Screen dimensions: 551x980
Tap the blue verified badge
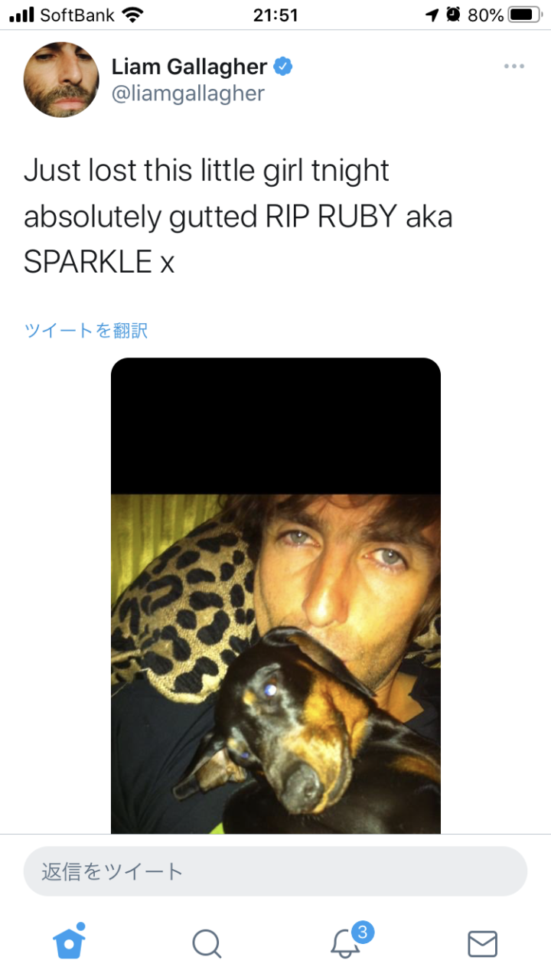click(283, 67)
